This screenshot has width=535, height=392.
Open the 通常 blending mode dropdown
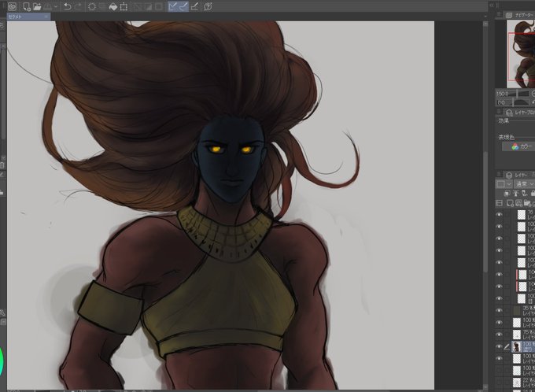coord(525,184)
